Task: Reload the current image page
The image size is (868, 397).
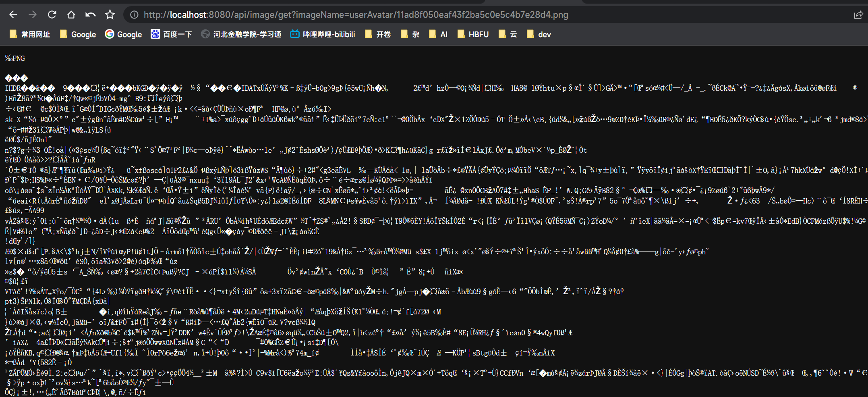Action: (52, 15)
